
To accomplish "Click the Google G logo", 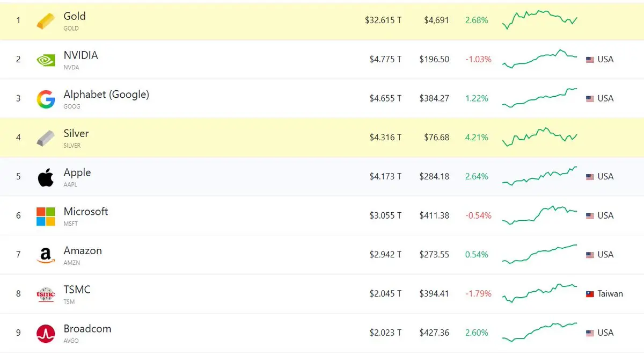I will [46, 99].
